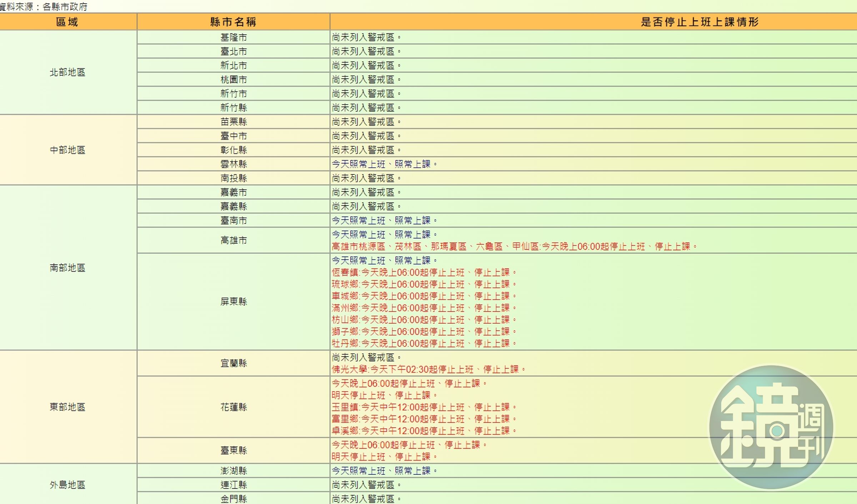
Task: Click the red 高雄市桃源區 closure notice line
Action: tap(514, 246)
